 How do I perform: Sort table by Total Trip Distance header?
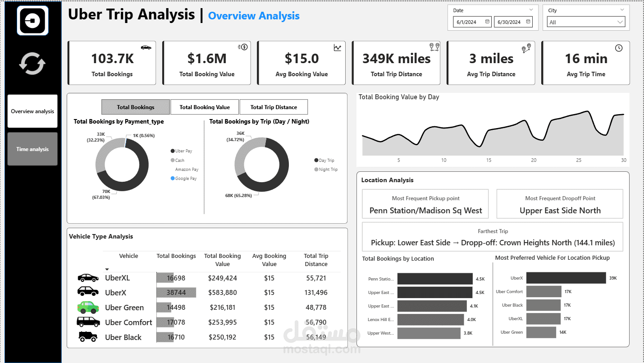316,260
